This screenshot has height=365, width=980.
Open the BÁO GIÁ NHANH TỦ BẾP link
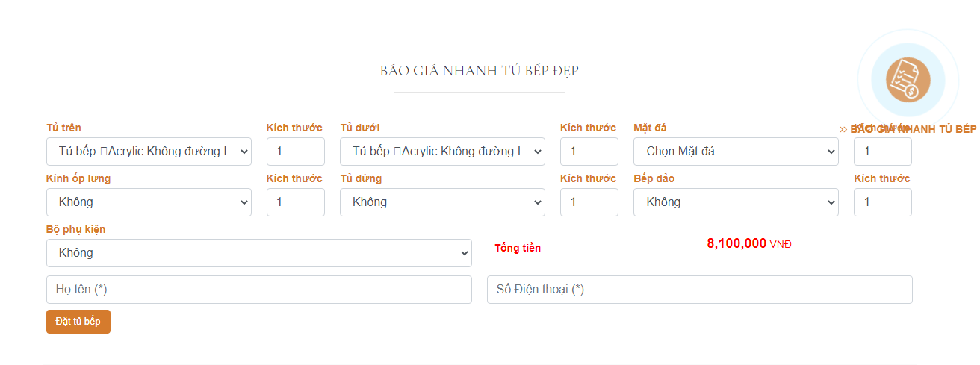pyautogui.click(x=912, y=129)
